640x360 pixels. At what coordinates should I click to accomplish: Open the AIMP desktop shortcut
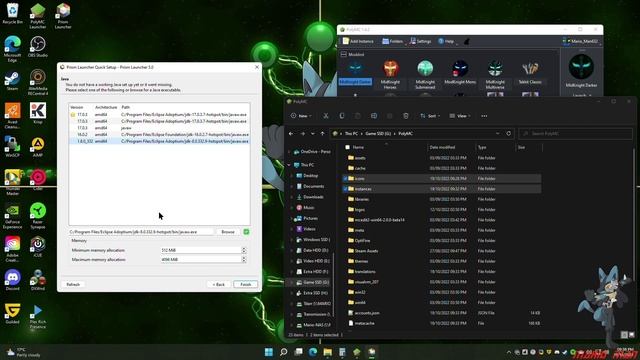click(38, 147)
